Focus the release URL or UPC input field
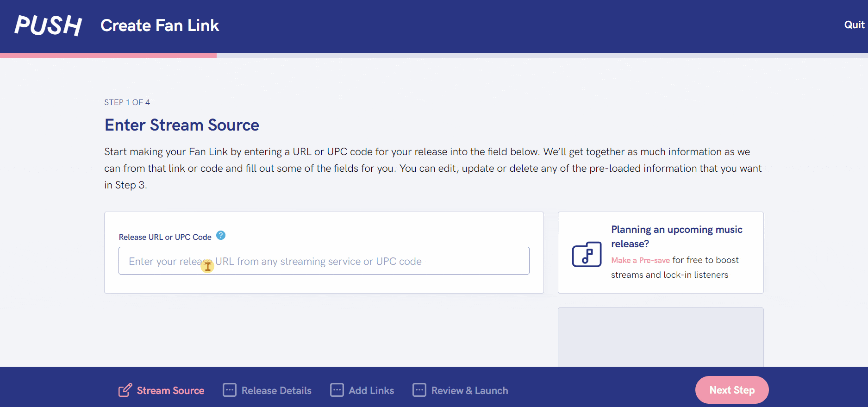The height and width of the screenshot is (407, 868). (324, 261)
